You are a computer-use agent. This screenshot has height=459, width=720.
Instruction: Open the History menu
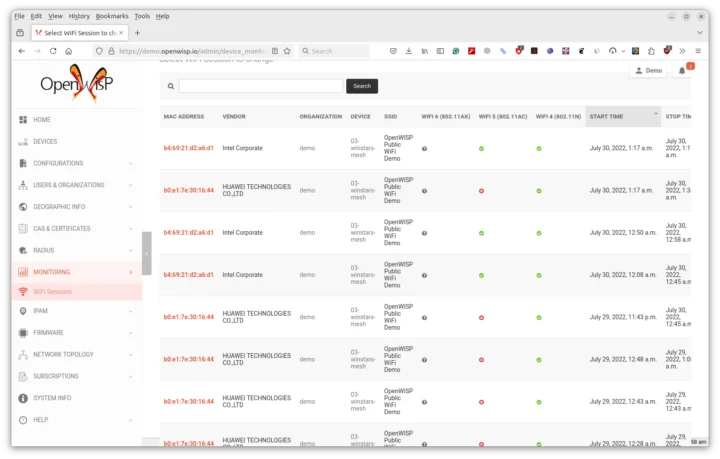point(79,16)
